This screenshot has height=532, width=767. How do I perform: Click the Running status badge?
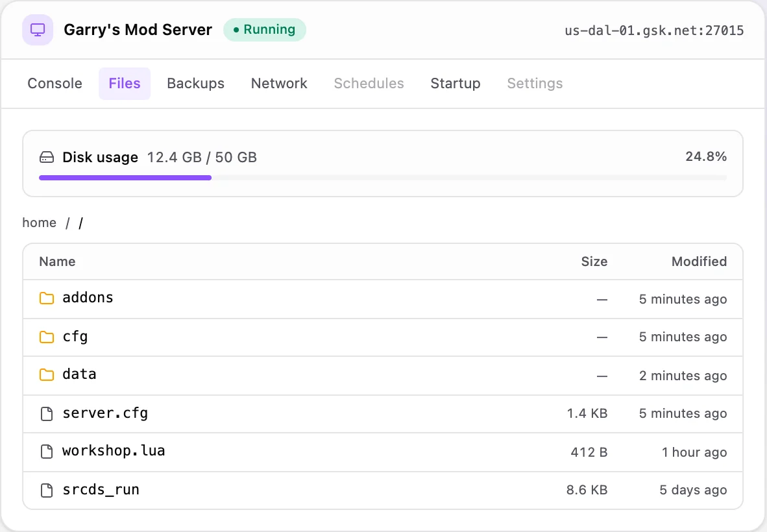tap(265, 30)
